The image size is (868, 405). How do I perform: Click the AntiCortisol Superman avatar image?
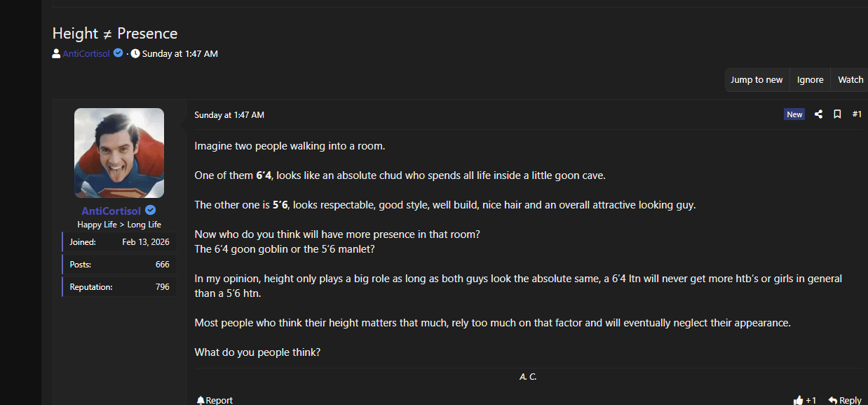pyautogui.click(x=119, y=153)
